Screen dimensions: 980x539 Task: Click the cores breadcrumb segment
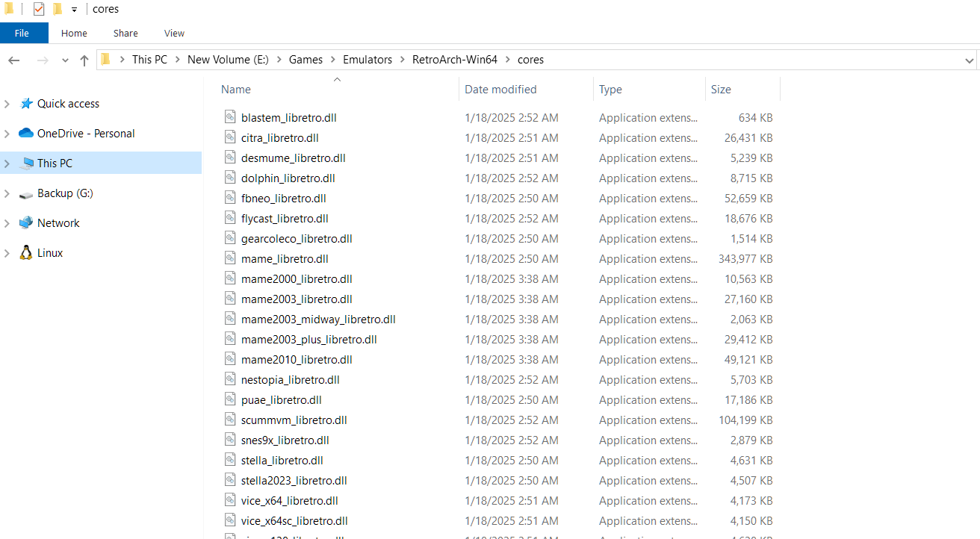tap(530, 60)
